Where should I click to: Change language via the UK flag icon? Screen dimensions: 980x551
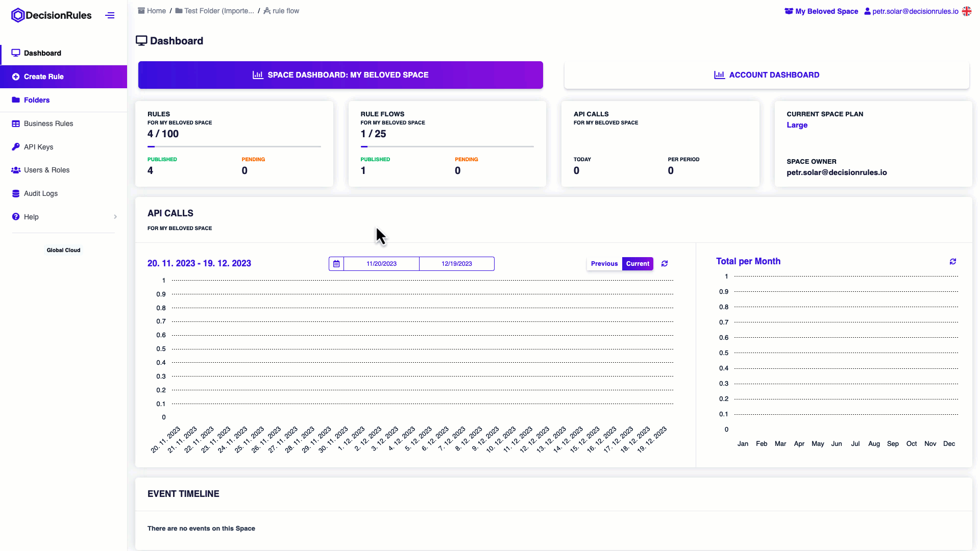tap(967, 11)
